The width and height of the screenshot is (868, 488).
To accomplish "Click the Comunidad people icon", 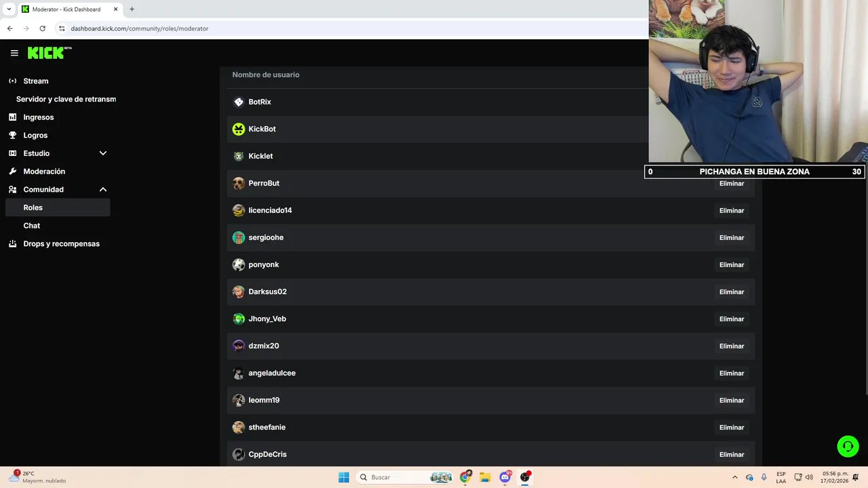I will tap(12, 190).
